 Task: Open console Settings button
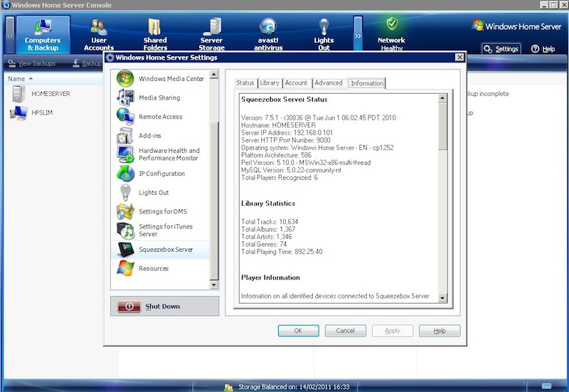pyautogui.click(x=501, y=49)
